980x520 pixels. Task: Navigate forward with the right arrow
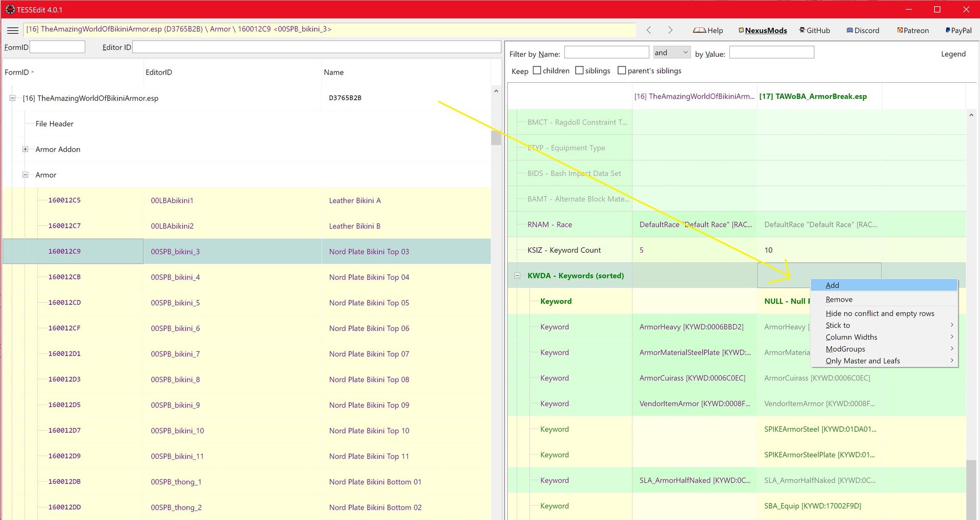pos(670,30)
